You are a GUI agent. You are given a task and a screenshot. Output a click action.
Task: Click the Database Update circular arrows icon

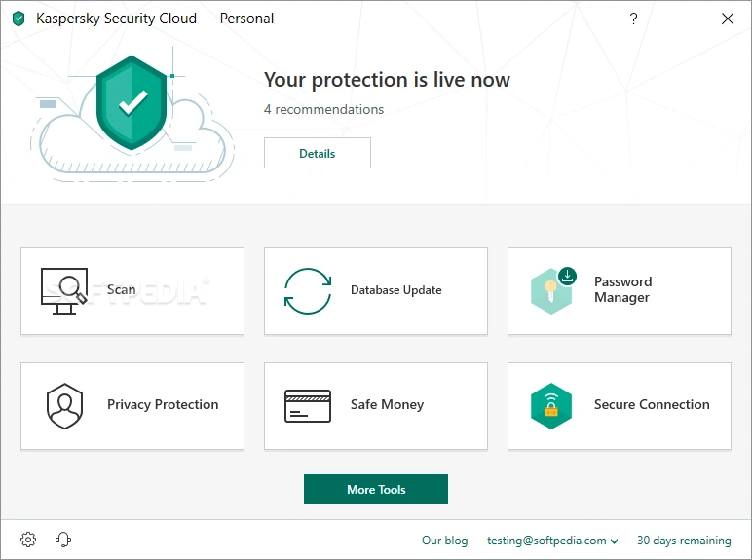308,290
